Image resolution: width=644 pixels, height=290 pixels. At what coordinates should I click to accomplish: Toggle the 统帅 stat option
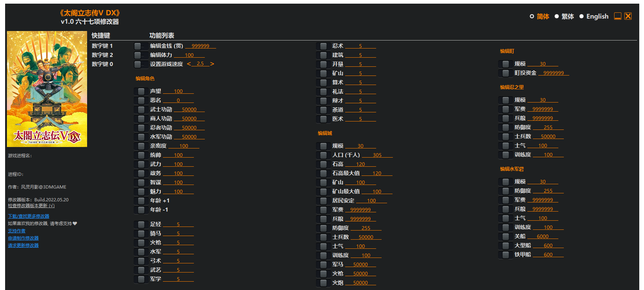(140, 155)
